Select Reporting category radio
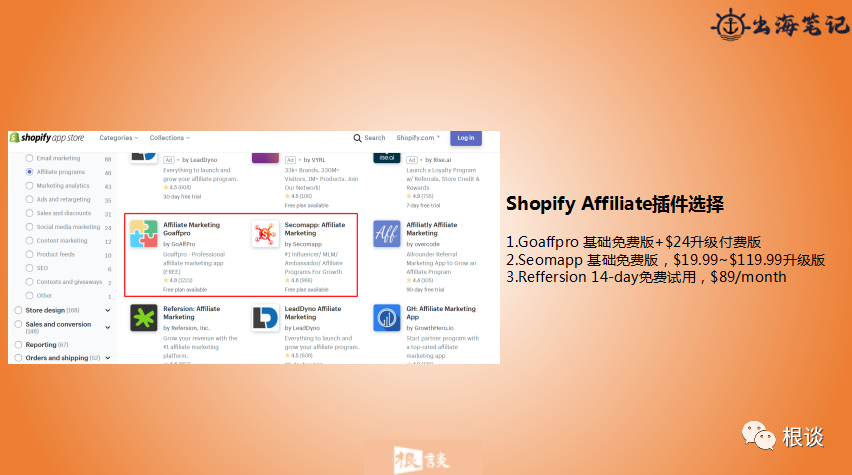Screen dimensions: 852x475 coord(18,345)
